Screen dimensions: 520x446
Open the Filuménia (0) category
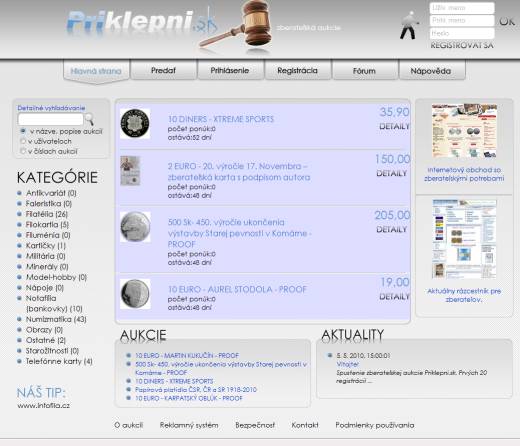tap(48, 235)
